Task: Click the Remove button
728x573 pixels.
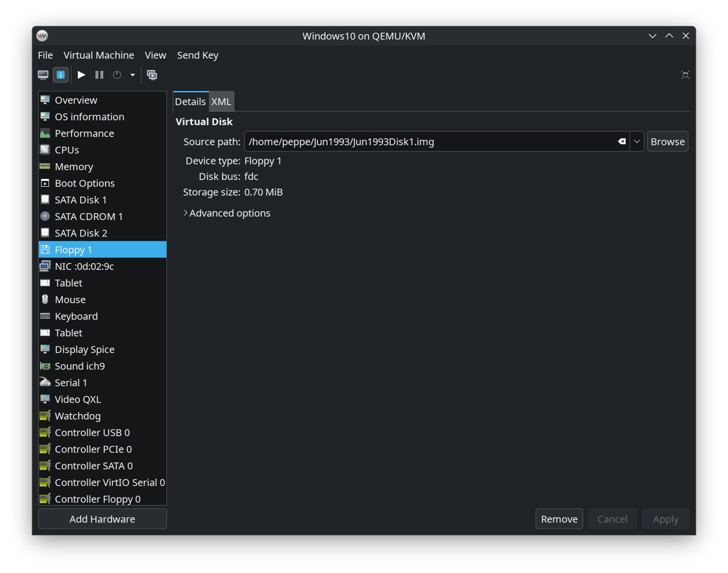Action: point(559,519)
